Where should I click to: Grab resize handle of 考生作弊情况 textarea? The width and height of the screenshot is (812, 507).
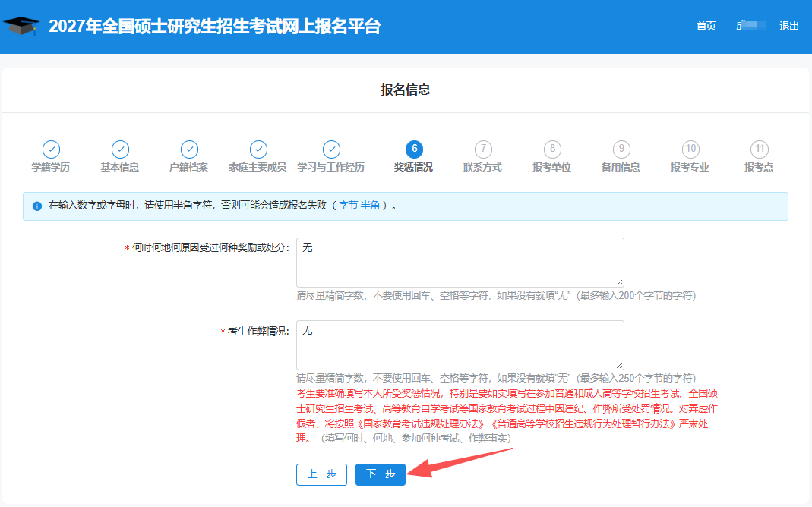tap(619, 365)
